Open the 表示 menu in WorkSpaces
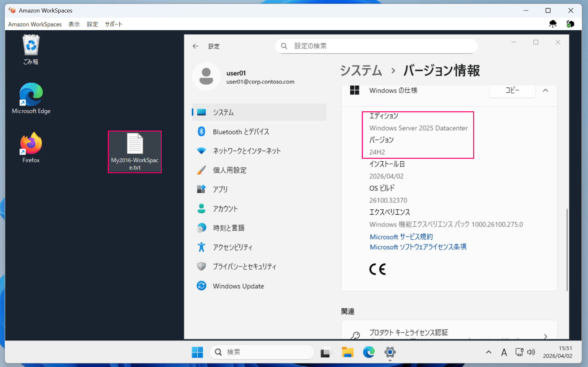Screen dimensions: 588x367 [x=74, y=24]
